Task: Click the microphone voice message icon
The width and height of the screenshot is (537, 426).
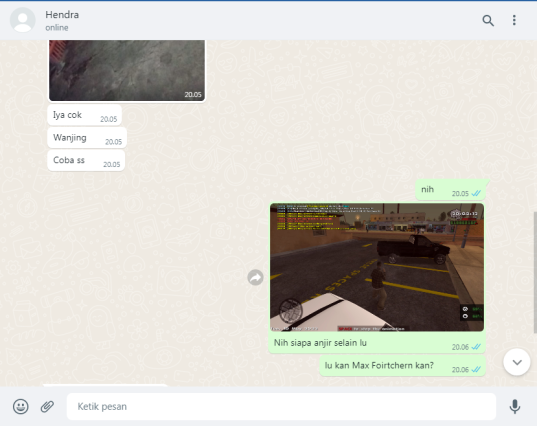Action: pyautogui.click(x=515, y=406)
